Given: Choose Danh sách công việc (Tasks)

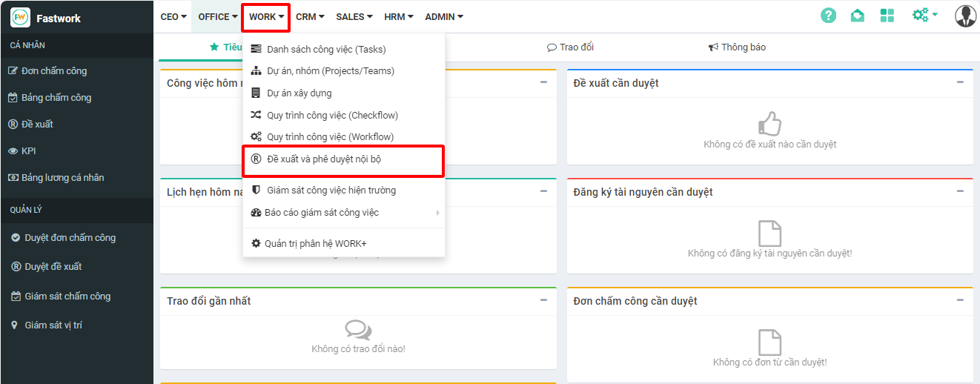Looking at the screenshot, I should tap(325, 50).
